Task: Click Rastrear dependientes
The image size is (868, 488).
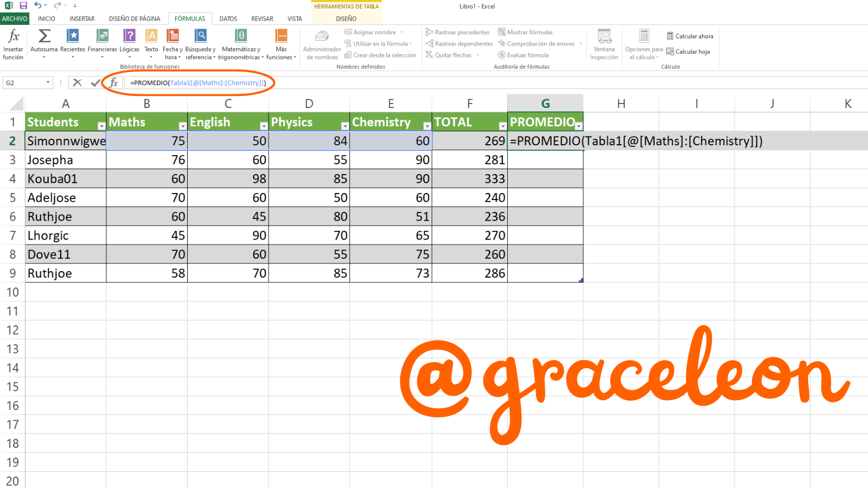Action: [x=459, y=44]
